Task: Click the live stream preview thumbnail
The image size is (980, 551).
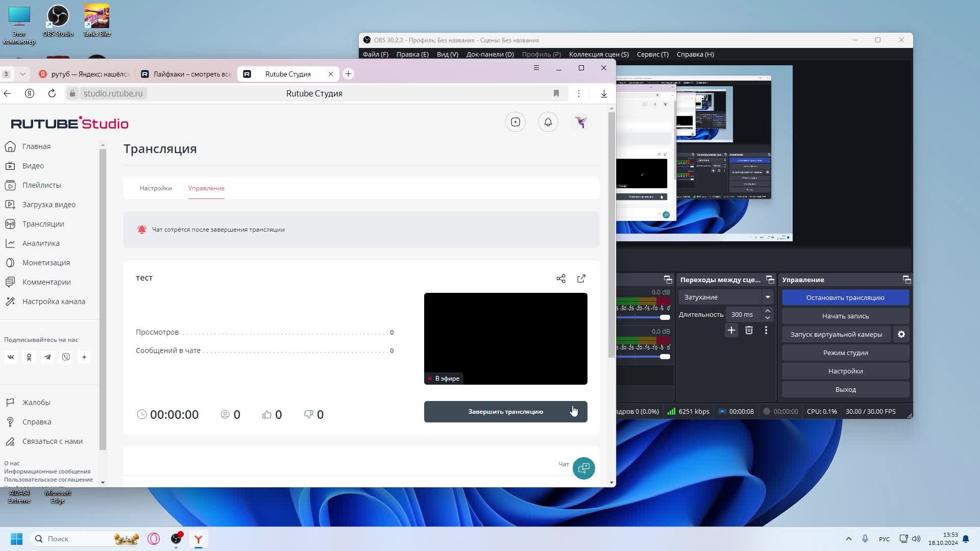Action: click(505, 339)
